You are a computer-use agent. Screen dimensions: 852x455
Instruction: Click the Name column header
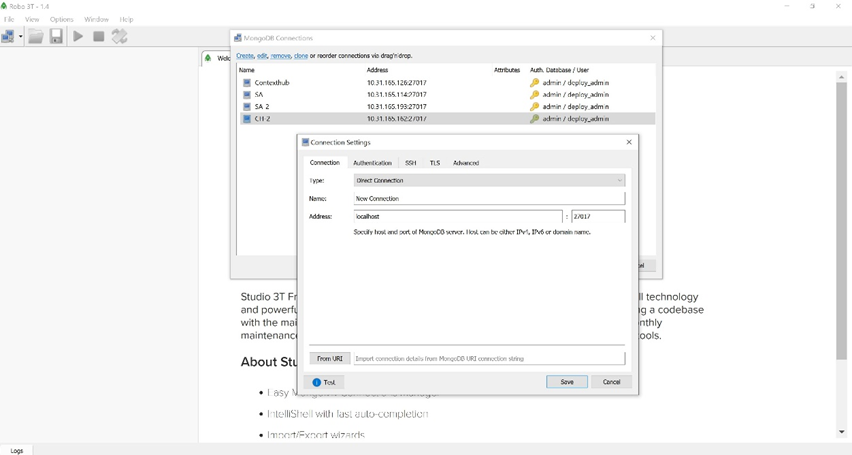coord(247,70)
